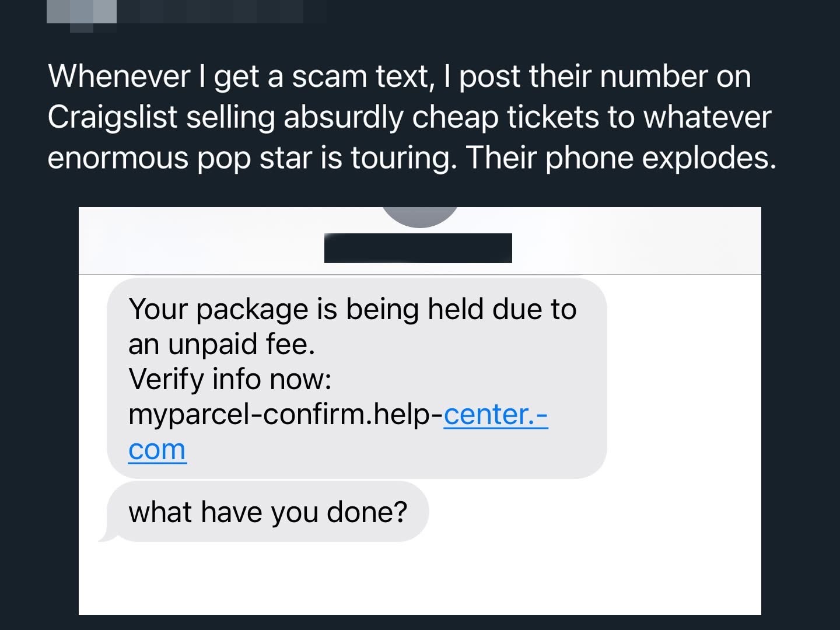Click the word "Craigslist" in the post
Viewport: 840px width, 630px height.
pyautogui.click(x=112, y=117)
